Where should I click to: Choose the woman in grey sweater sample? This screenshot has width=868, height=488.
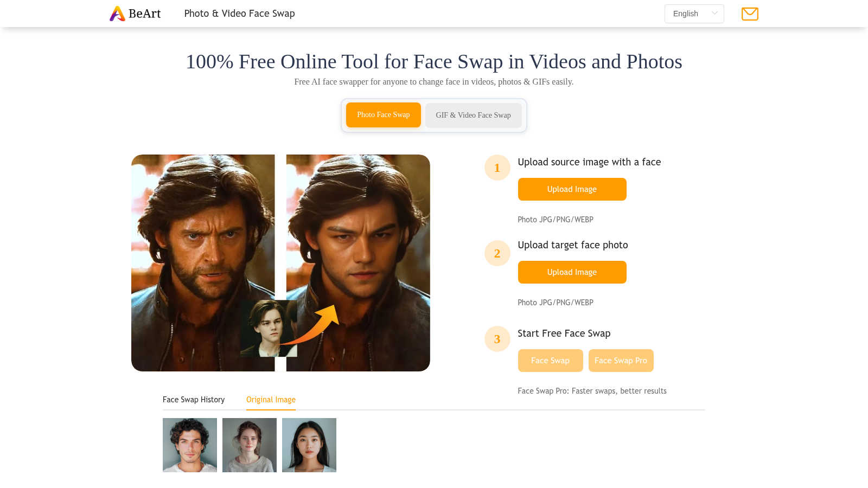coord(250,445)
